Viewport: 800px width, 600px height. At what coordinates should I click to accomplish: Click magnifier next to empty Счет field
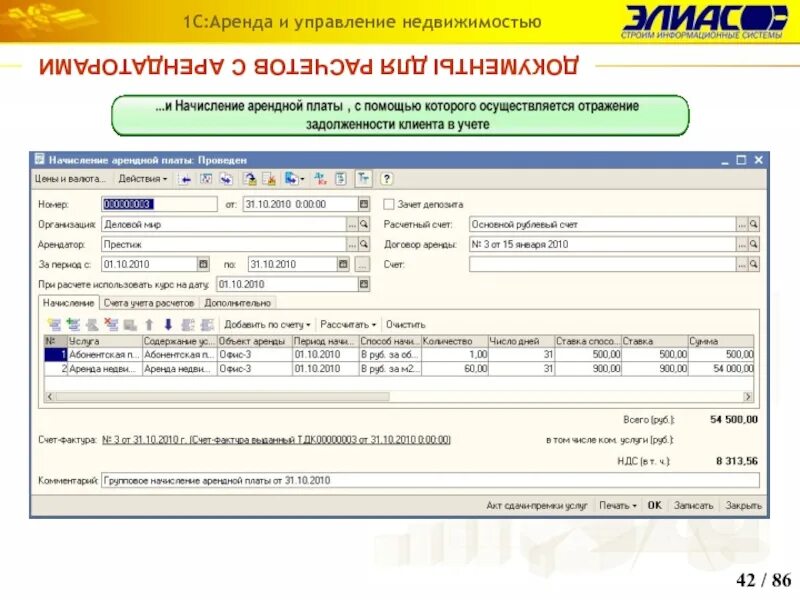tap(754, 264)
